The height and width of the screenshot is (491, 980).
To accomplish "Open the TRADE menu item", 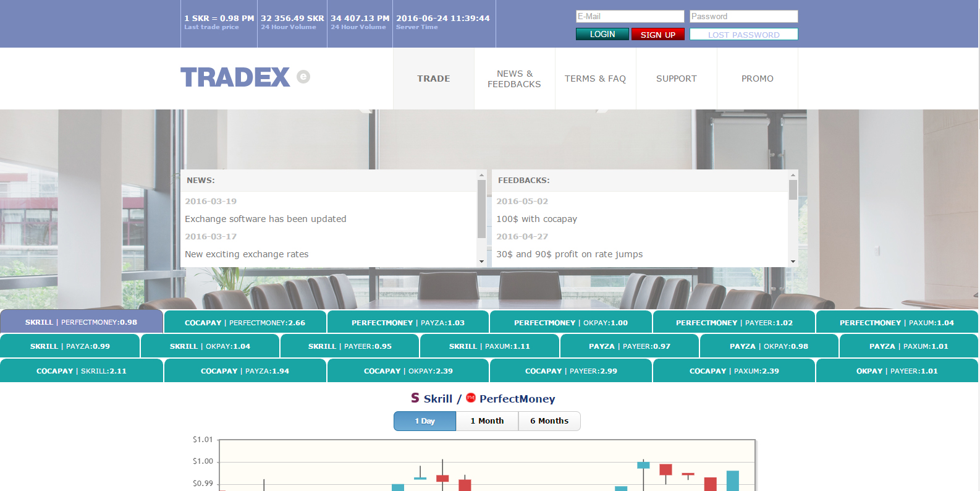I will click(434, 79).
